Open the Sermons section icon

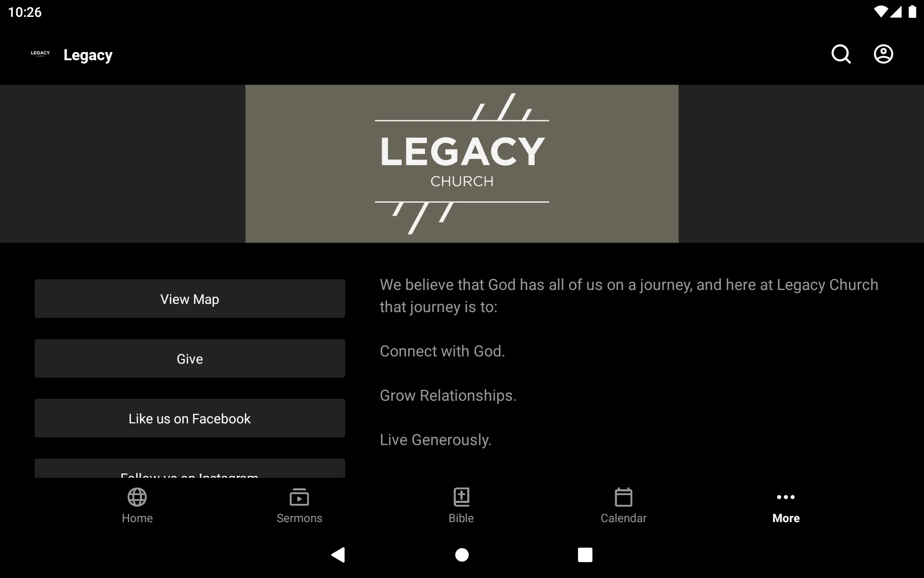299,498
